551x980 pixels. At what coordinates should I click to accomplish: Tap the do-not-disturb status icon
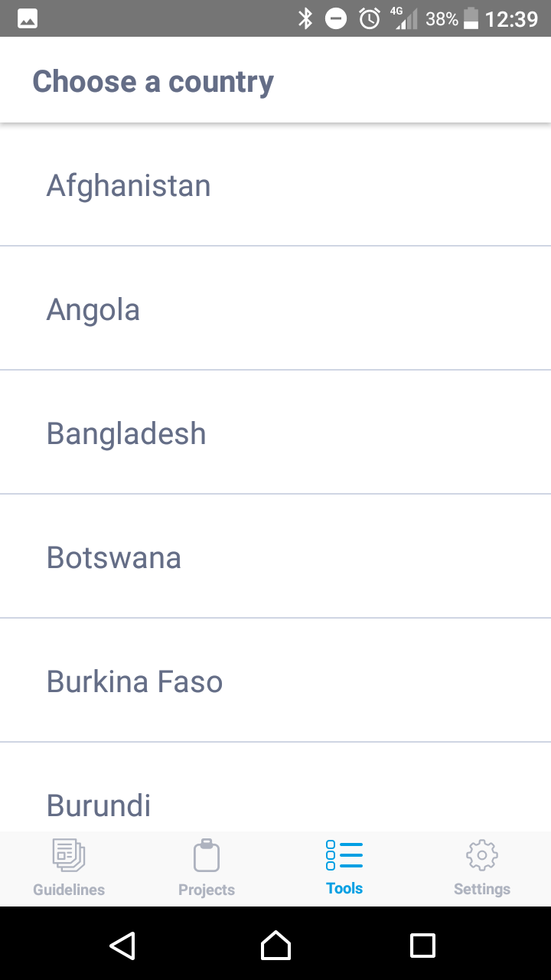[336, 18]
